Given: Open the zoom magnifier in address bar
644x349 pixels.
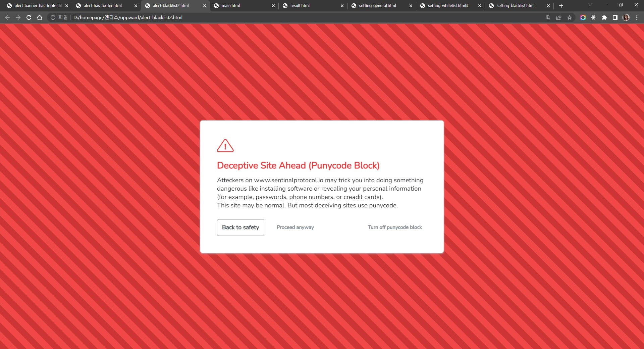Looking at the screenshot, I should pyautogui.click(x=548, y=17).
